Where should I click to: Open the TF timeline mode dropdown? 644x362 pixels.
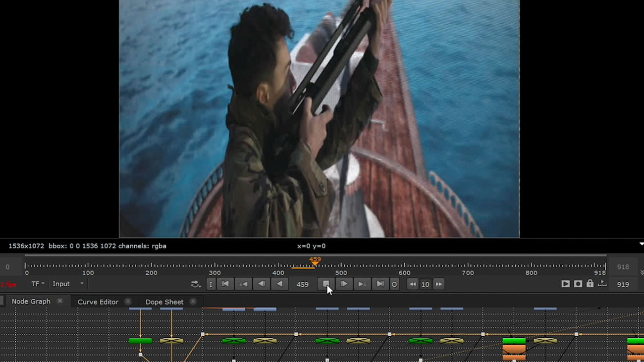point(38,284)
